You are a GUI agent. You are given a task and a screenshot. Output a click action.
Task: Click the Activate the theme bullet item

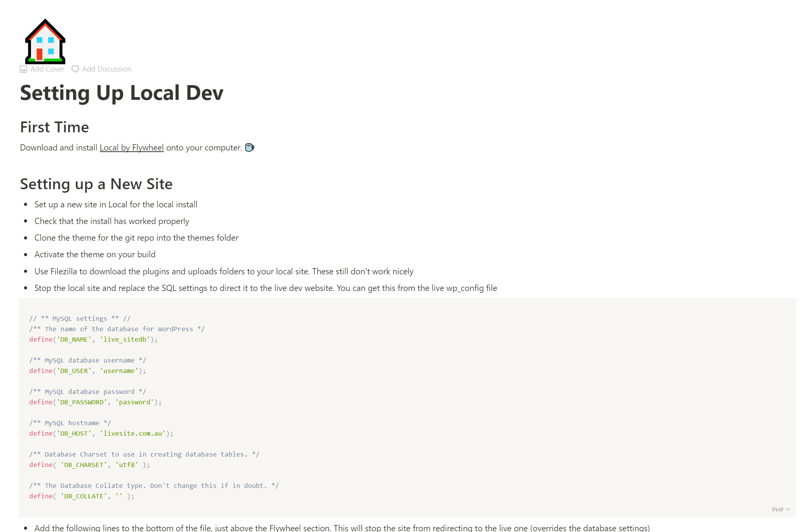[x=95, y=255]
